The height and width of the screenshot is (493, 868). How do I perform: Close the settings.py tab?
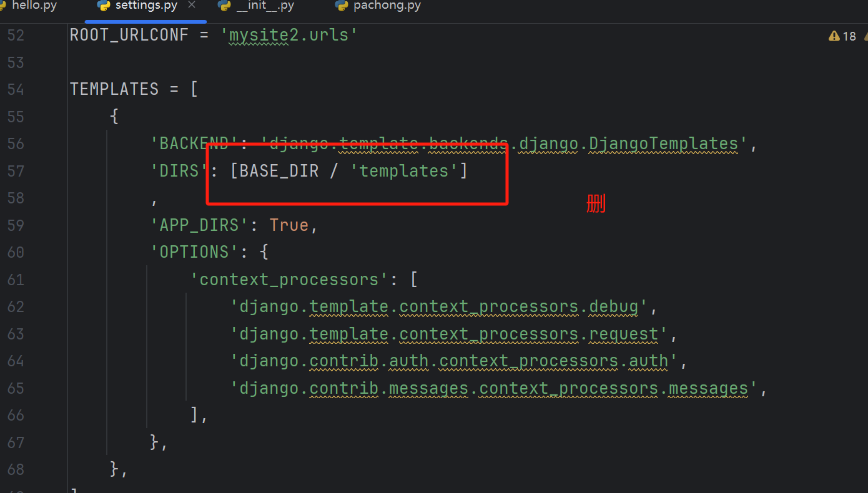pyautogui.click(x=192, y=5)
